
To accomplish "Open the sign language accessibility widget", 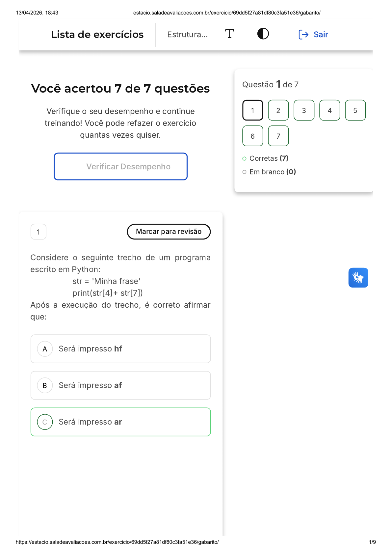I will (358, 278).
